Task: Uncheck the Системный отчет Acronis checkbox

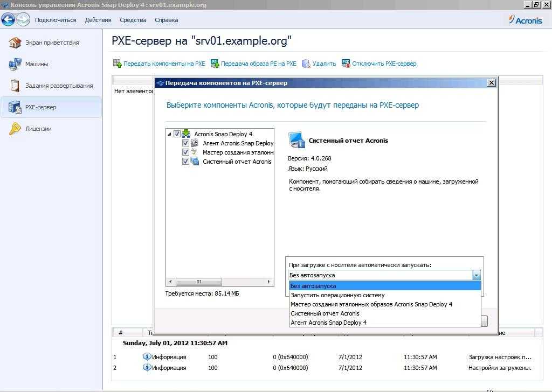Action: 185,162
